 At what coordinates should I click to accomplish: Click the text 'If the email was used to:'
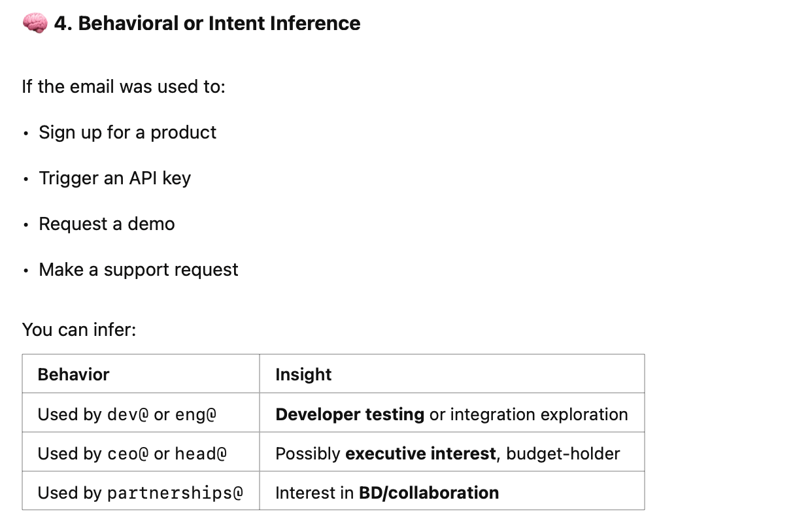(124, 86)
